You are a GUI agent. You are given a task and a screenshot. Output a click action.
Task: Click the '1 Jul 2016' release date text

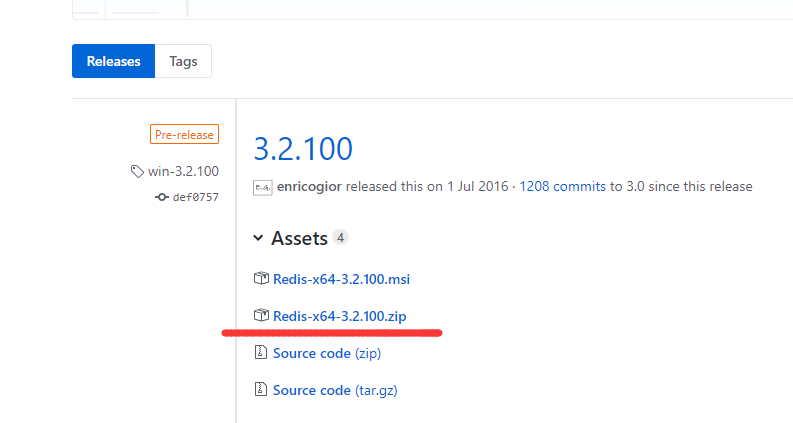[x=477, y=186]
